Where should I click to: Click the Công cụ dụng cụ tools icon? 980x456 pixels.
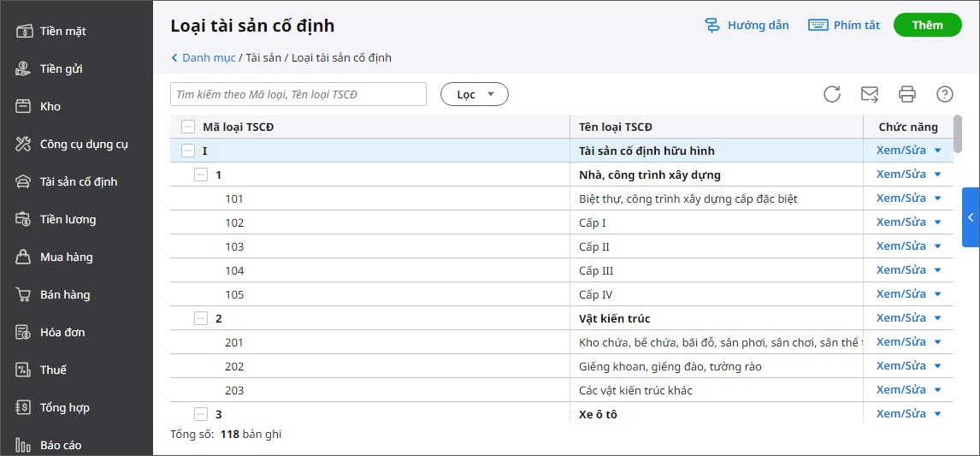click(x=24, y=144)
